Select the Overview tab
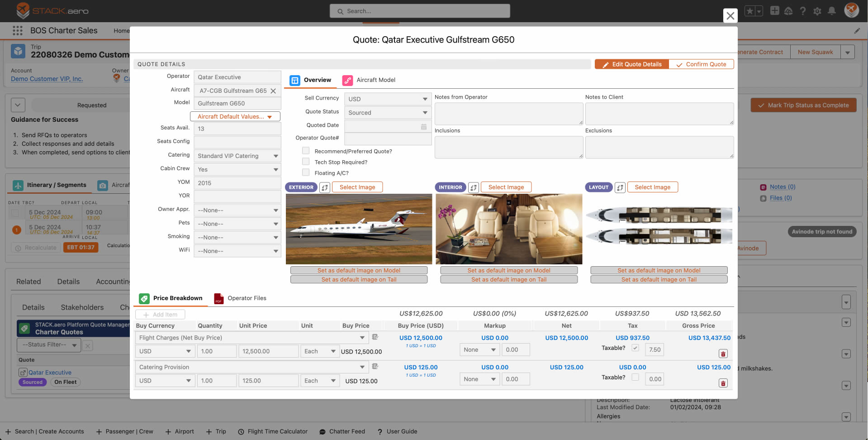This screenshot has height=440, width=868. click(x=311, y=80)
